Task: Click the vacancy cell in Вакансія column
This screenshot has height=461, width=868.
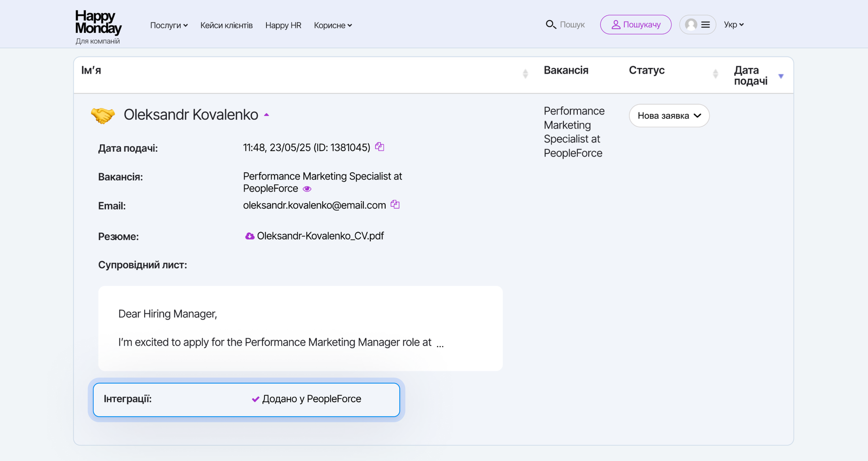Action: 574,132
